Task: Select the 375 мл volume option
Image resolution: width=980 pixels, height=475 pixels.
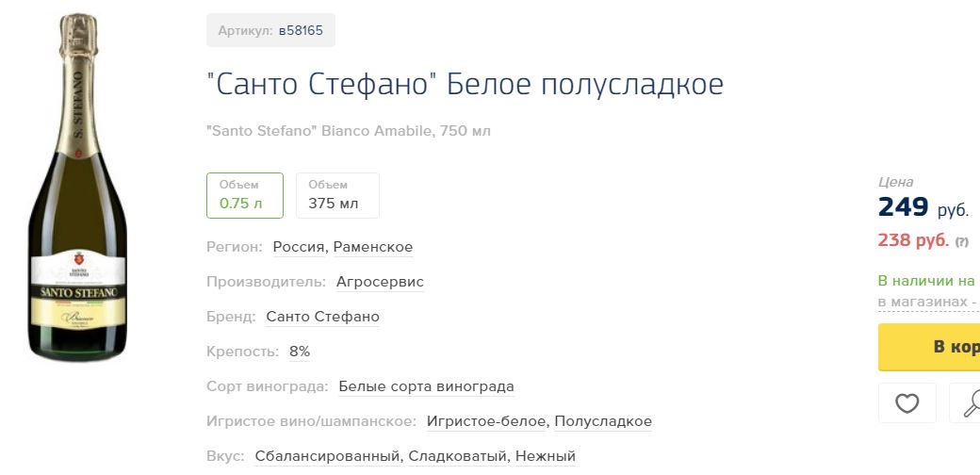Action: [337, 195]
